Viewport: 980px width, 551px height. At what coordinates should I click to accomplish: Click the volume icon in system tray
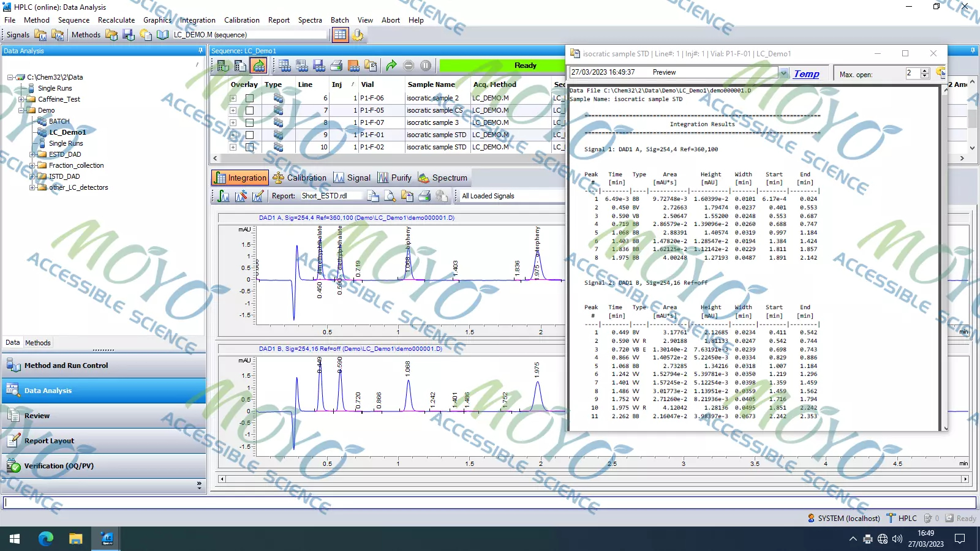coord(897,539)
